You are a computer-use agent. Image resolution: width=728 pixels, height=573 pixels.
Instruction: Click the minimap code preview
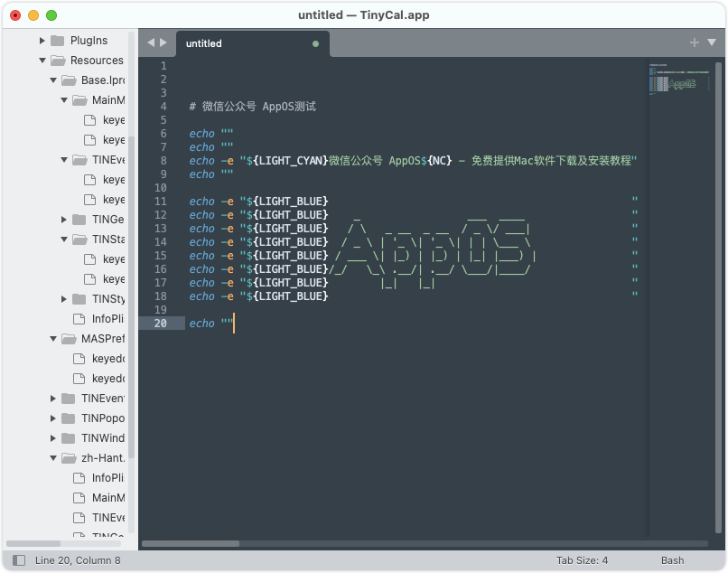679,80
